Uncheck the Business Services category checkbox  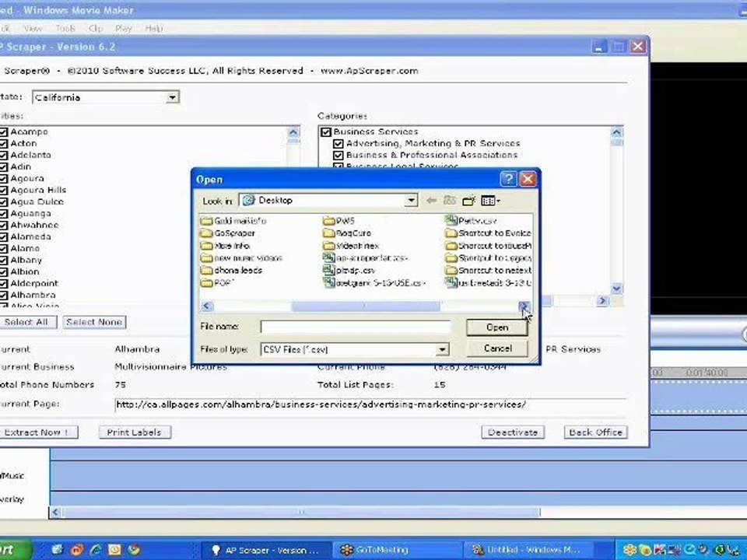pos(326,132)
